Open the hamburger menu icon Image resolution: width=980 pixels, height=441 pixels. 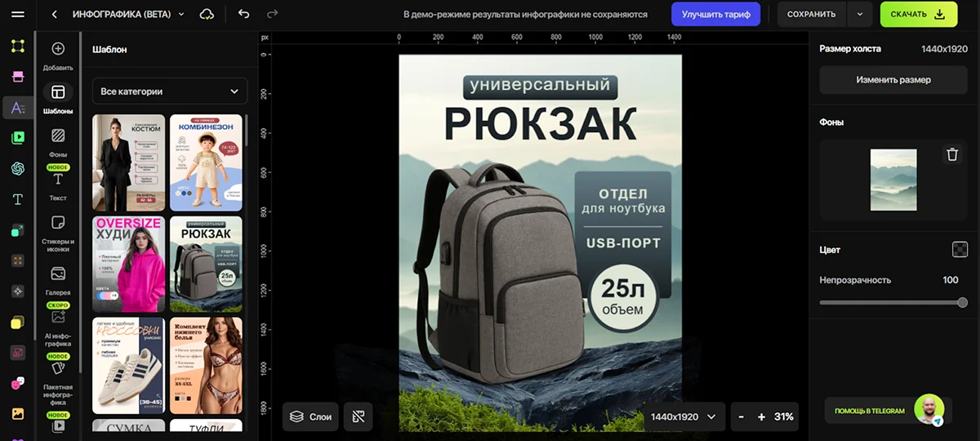[18, 15]
